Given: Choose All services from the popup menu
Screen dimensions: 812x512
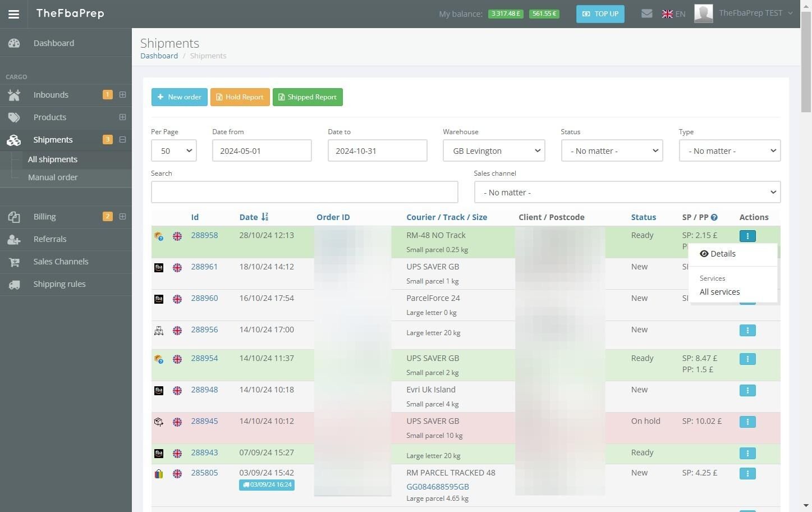Looking at the screenshot, I should point(720,292).
